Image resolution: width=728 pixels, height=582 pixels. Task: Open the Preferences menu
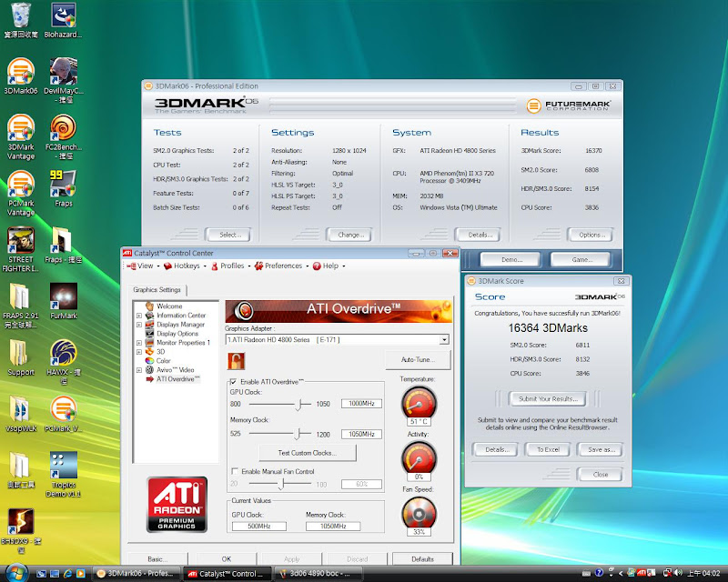pos(281,266)
